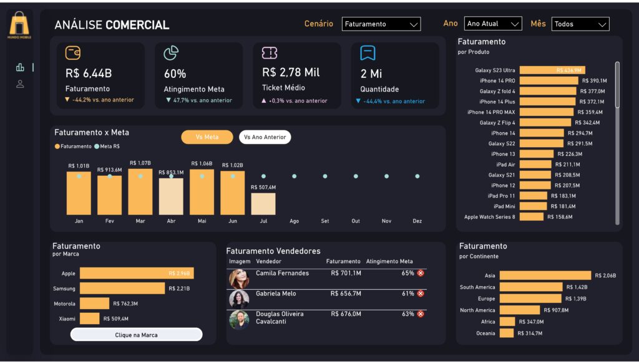Open the person profile page in sidebar
Image resolution: width=639 pixels, height=364 pixels.
[x=20, y=84]
